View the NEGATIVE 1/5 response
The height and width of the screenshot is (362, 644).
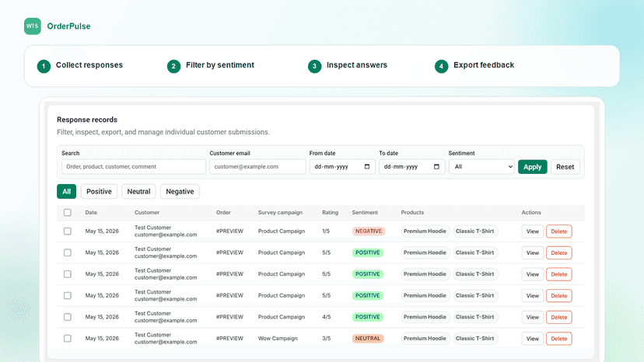(x=533, y=231)
